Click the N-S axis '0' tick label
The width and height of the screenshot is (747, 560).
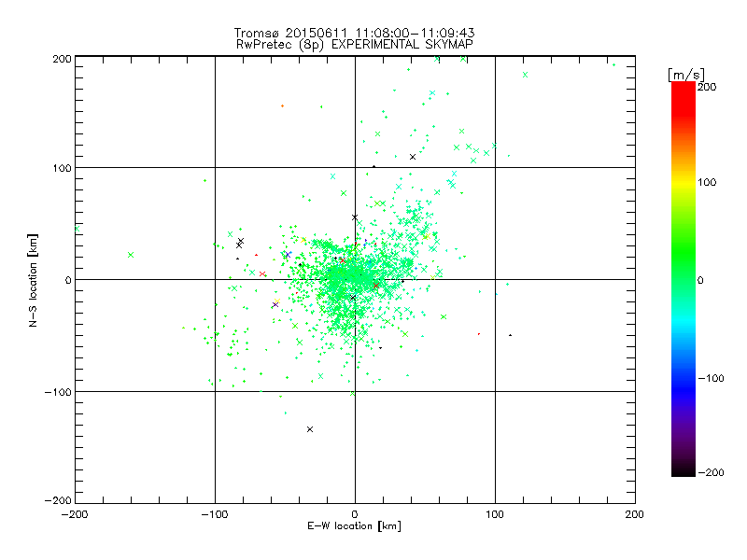coord(68,280)
